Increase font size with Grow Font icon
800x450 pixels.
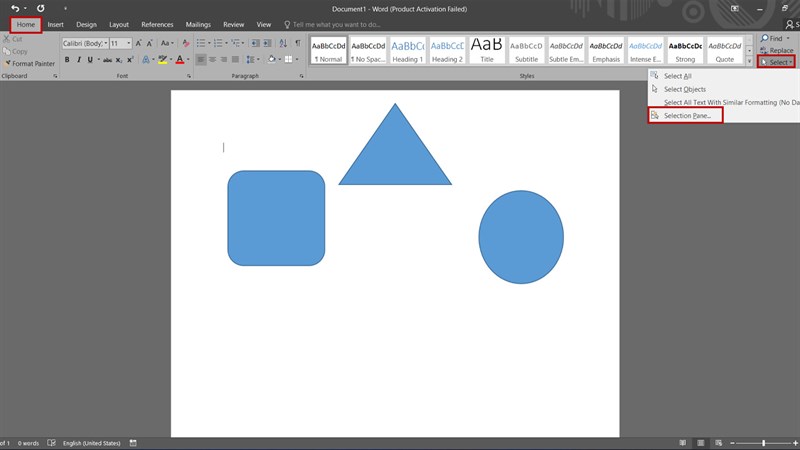[139, 43]
